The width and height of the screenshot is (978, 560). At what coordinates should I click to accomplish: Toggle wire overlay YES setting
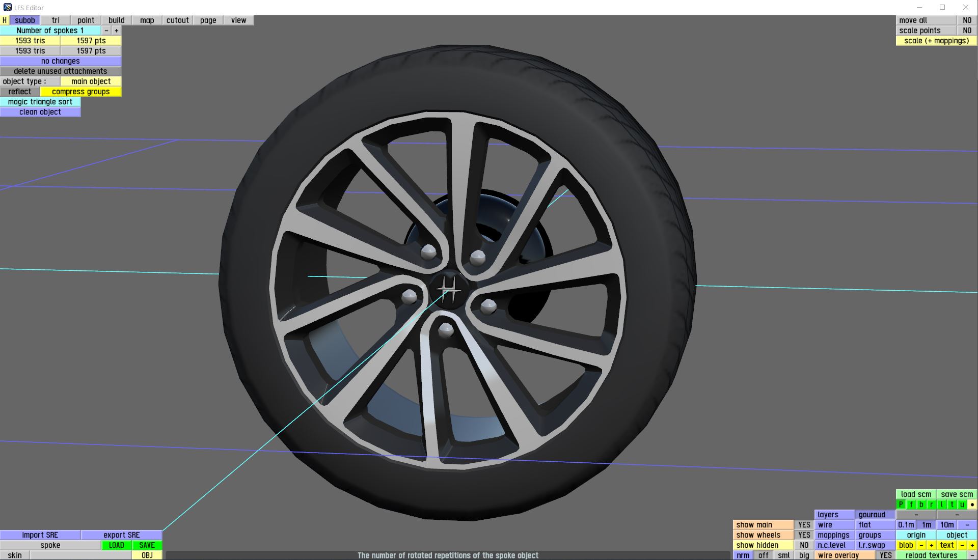point(886,555)
